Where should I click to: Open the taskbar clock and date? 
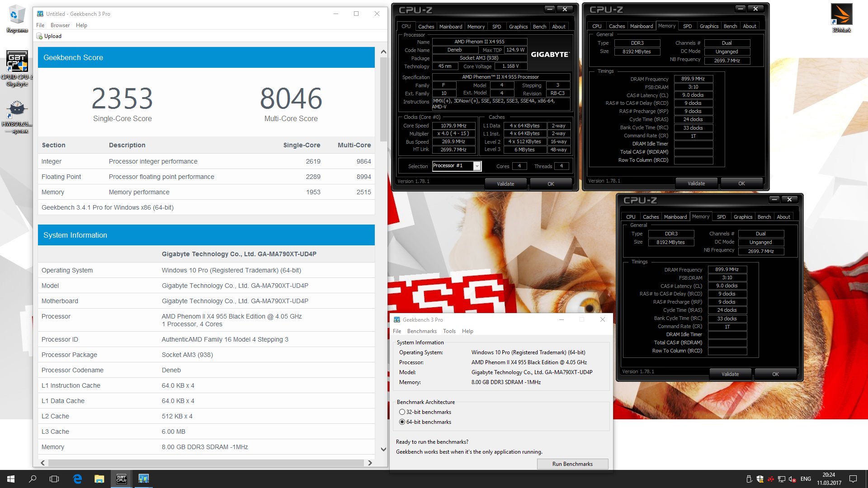[829, 479]
